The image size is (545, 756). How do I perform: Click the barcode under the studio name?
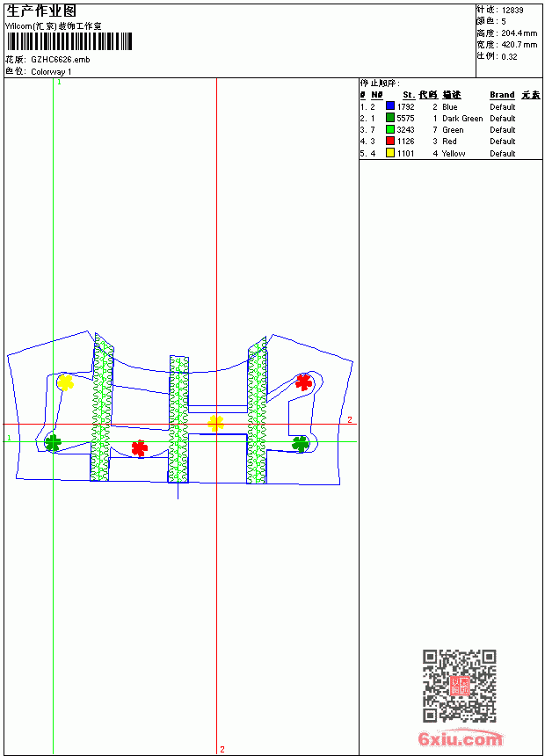point(69,41)
